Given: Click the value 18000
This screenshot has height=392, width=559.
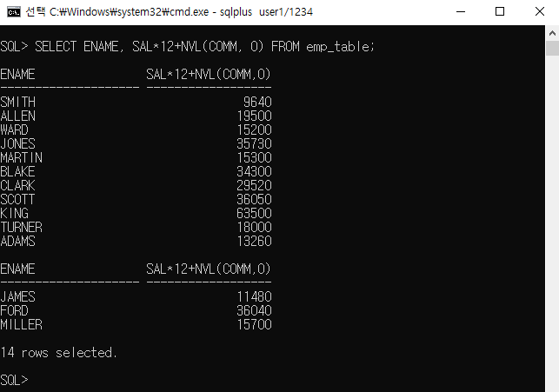Looking at the screenshot, I should click(254, 228).
